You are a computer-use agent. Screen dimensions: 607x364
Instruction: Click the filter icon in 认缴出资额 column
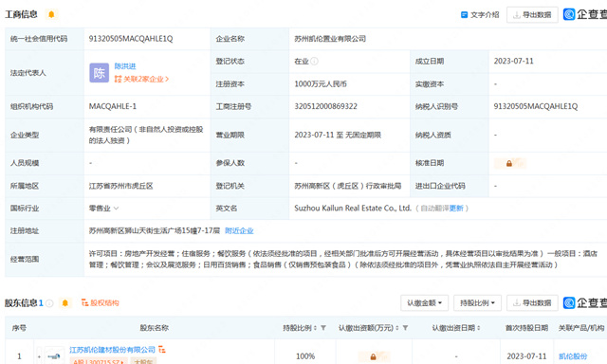pos(405,328)
